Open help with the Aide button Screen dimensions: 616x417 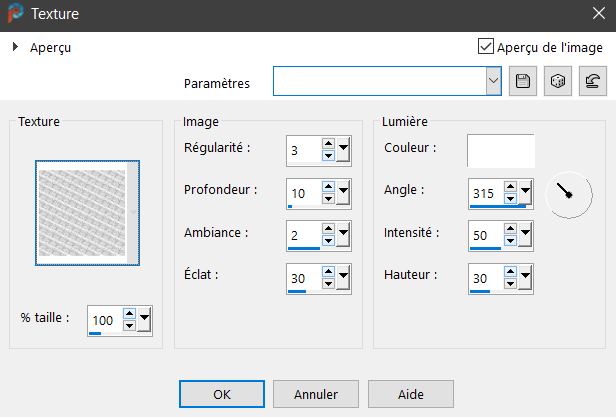click(x=410, y=394)
